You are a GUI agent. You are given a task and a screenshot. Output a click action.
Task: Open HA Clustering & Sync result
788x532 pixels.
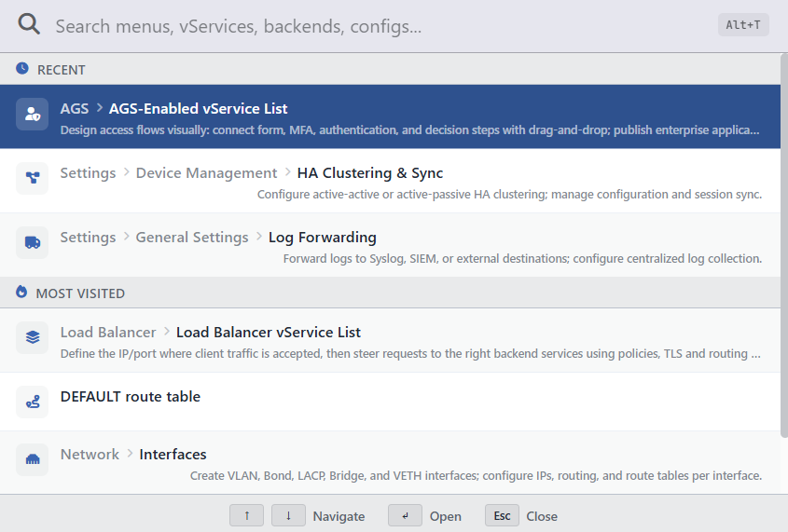point(390,181)
